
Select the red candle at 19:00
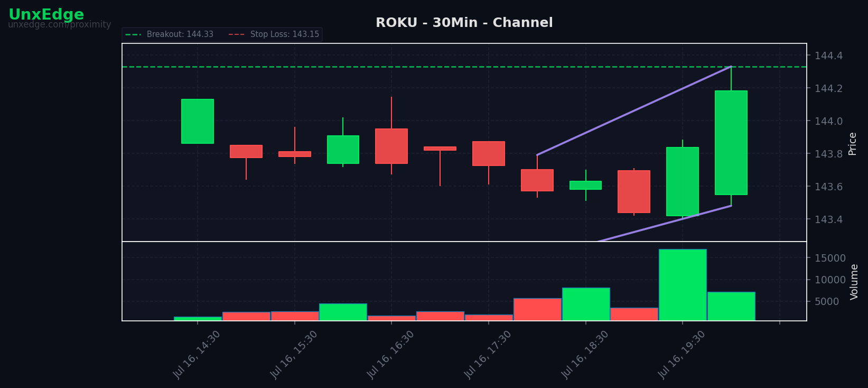[x=634, y=191]
